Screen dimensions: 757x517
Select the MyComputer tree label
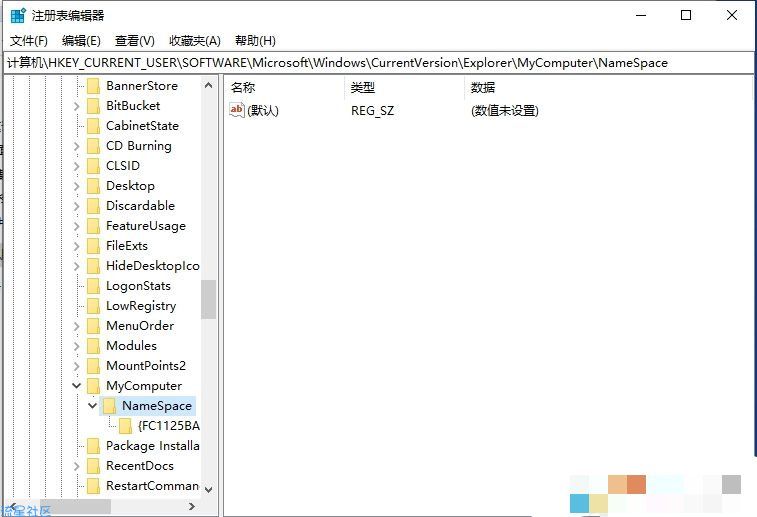pos(144,386)
